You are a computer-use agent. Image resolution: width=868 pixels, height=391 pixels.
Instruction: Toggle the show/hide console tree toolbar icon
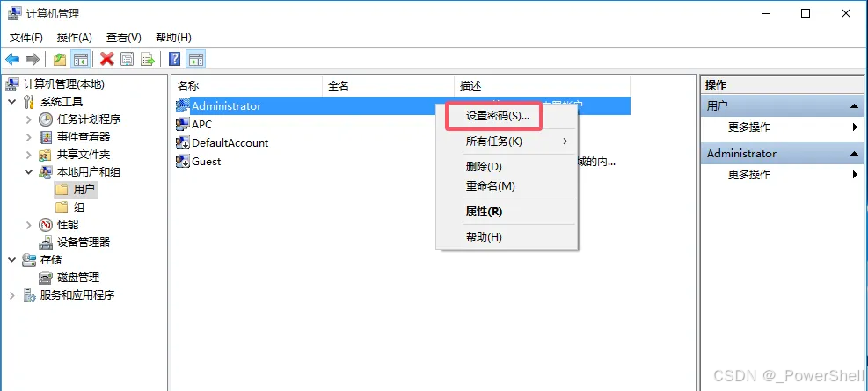pos(82,59)
